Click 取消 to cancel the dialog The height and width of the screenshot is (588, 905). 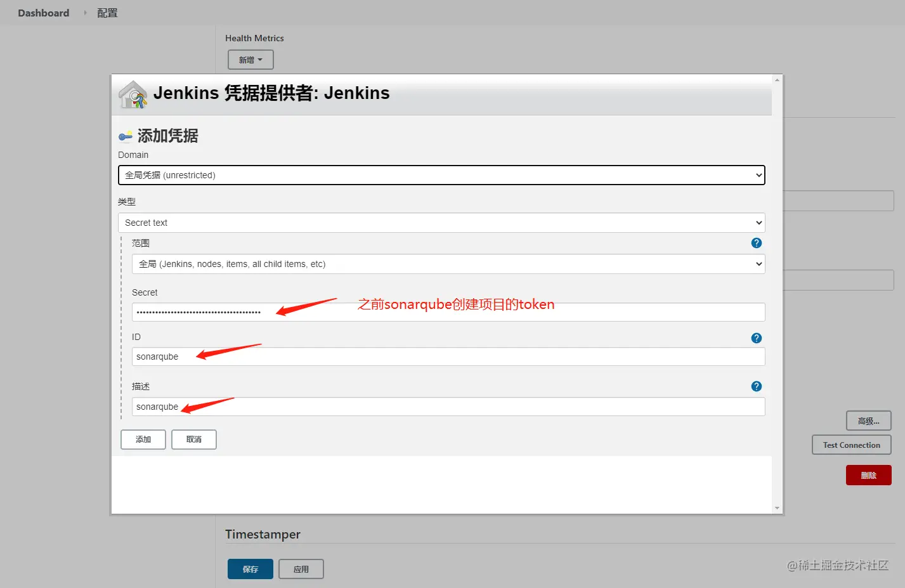pyautogui.click(x=194, y=440)
